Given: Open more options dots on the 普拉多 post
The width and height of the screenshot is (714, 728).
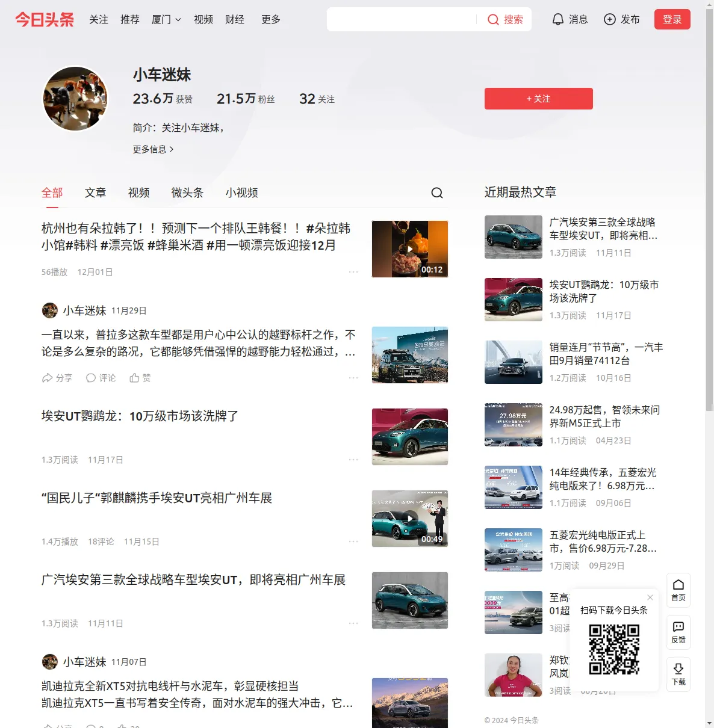Looking at the screenshot, I should (353, 378).
